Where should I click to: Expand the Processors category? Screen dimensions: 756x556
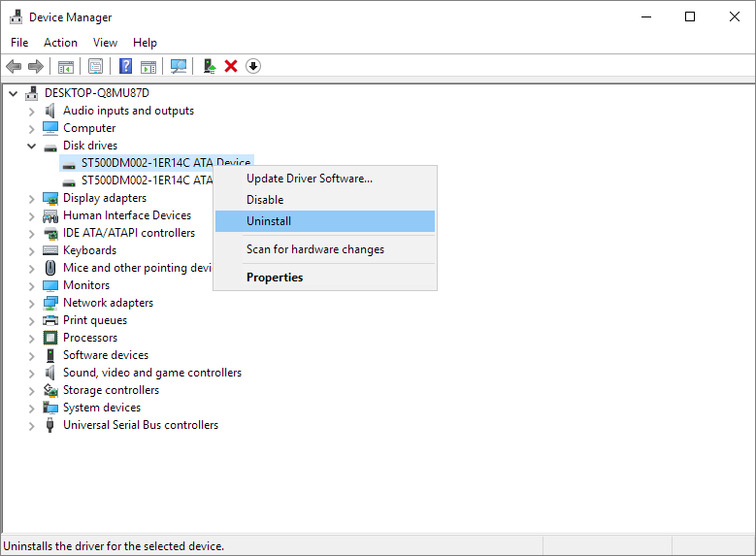pos(32,339)
